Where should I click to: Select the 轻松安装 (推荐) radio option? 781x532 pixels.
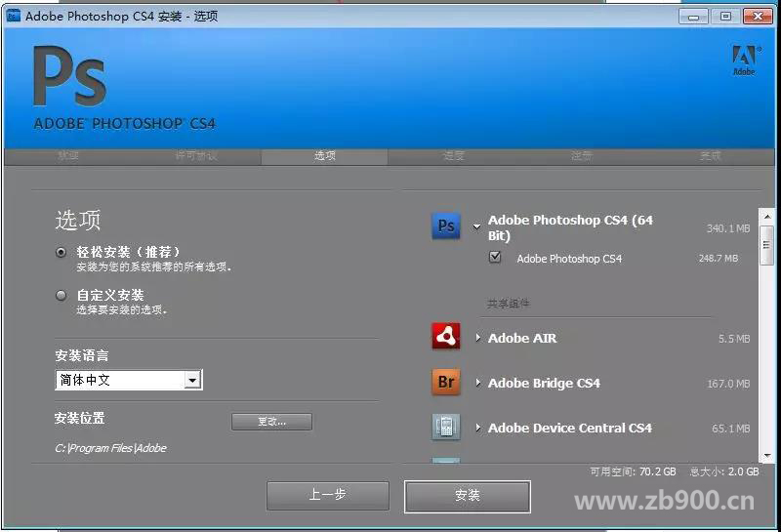62,252
